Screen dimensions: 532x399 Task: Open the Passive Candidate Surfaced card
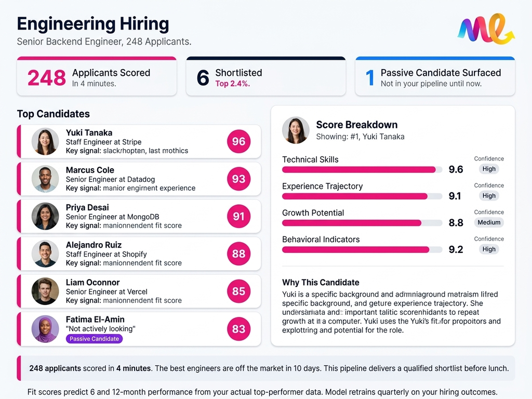tap(435, 77)
